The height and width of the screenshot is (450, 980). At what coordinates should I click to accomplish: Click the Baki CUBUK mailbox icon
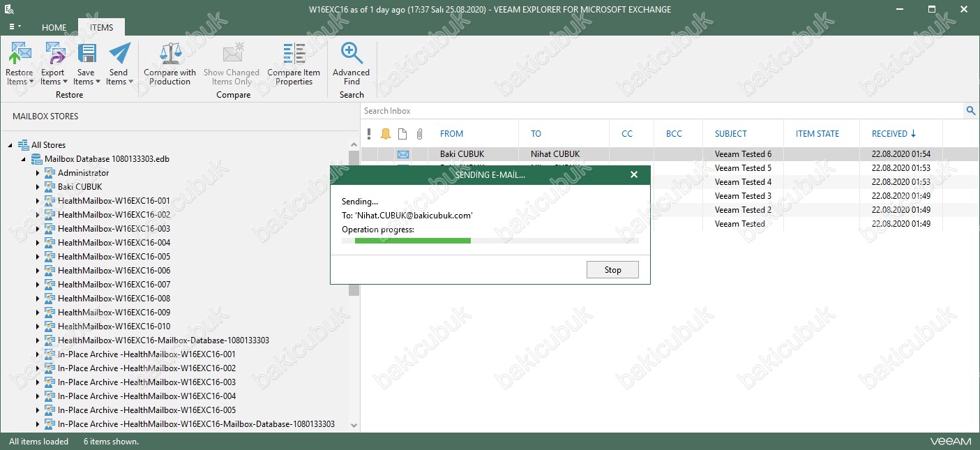tap(50, 187)
